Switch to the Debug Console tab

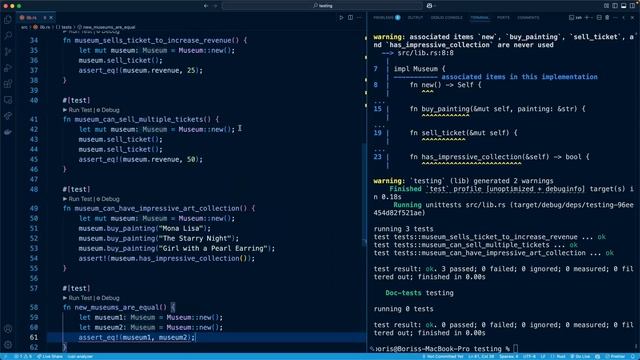point(447,18)
